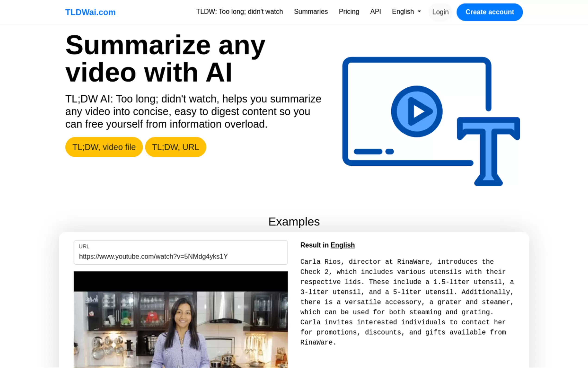
Task: Expand the English language dropdown
Action: click(403, 12)
